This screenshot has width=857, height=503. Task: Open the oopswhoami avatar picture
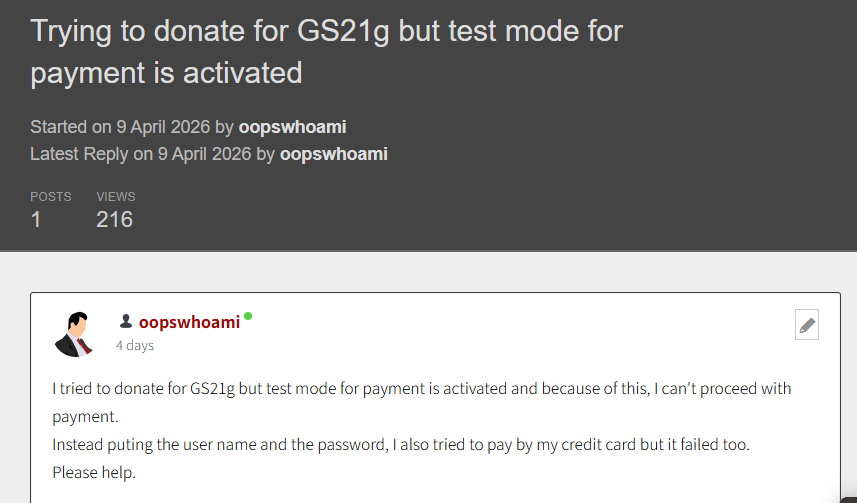73,333
